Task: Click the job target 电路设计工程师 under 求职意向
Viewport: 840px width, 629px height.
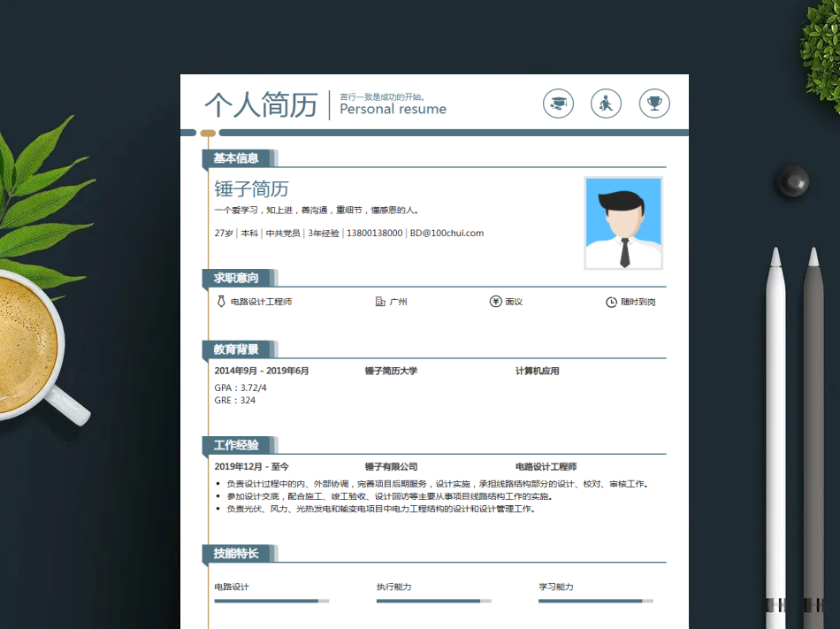Action: [x=262, y=303]
